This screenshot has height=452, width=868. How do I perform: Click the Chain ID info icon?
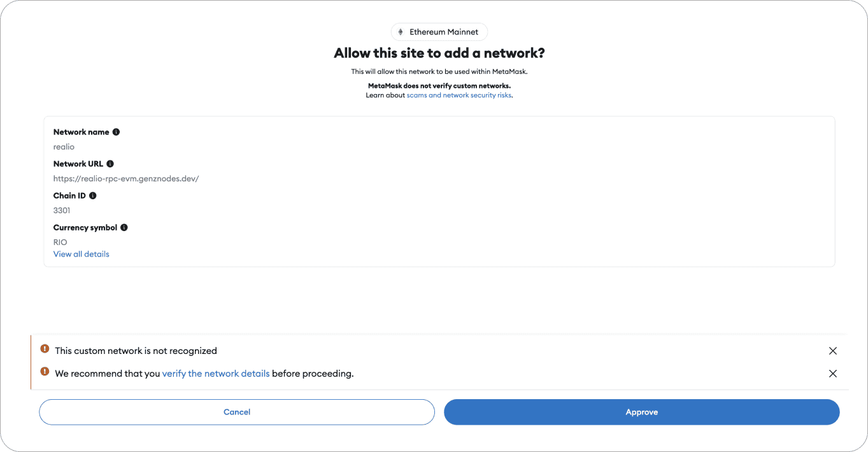coord(93,196)
